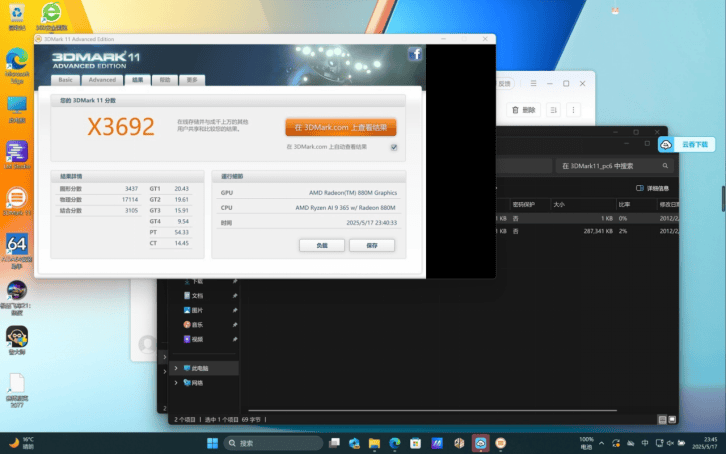Screen dimensions: 727x454
Task: Open the 3DMark 11 desktop shortcut
Action: click(17, 201)
